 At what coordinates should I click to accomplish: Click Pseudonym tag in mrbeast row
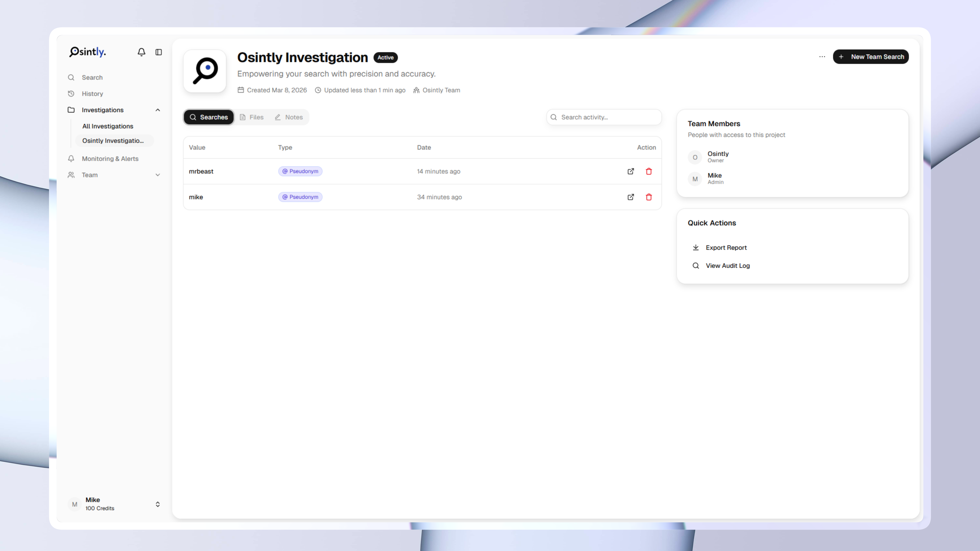(x=300, y=171)
